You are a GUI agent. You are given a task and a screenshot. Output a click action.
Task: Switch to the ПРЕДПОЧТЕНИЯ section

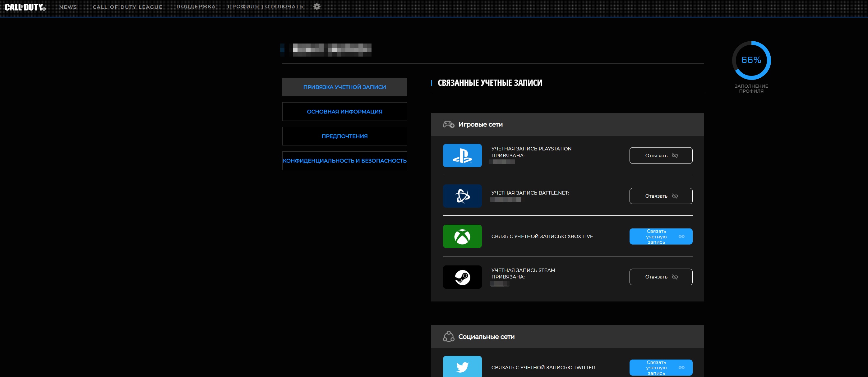[345, 136]
